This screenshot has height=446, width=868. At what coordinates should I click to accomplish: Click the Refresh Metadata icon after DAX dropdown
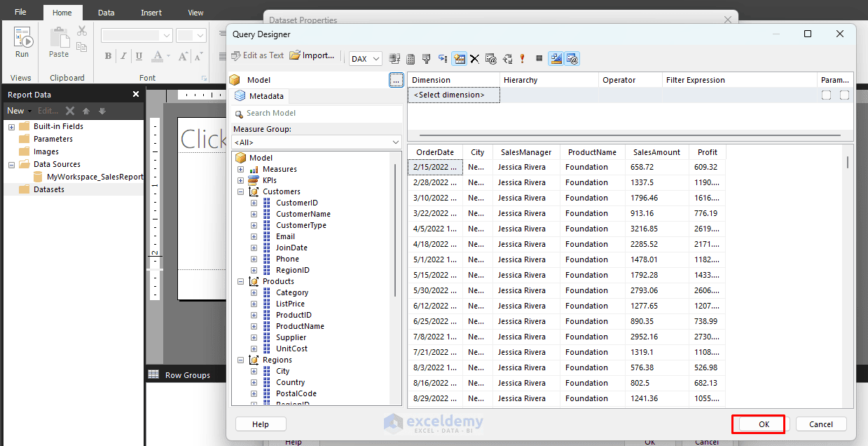394,59
